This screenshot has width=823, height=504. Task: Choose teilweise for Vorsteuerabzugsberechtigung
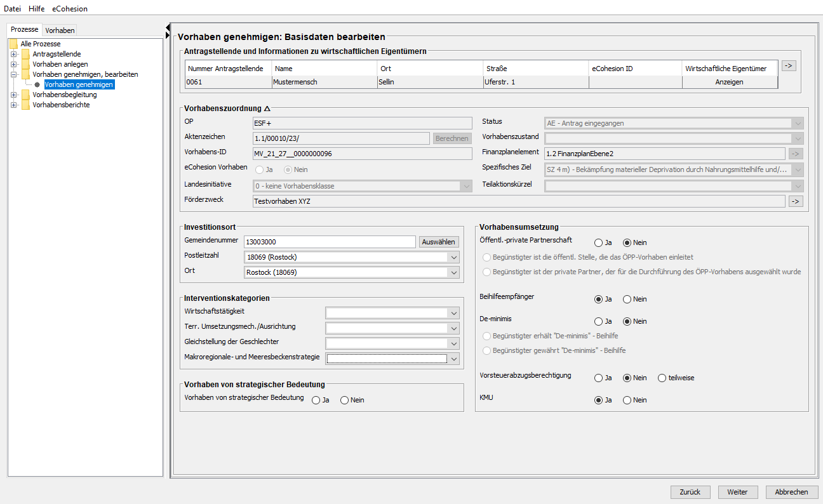point(662,378)
